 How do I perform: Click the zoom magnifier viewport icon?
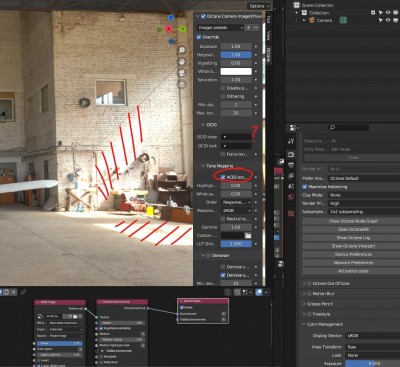coord(182,50)
